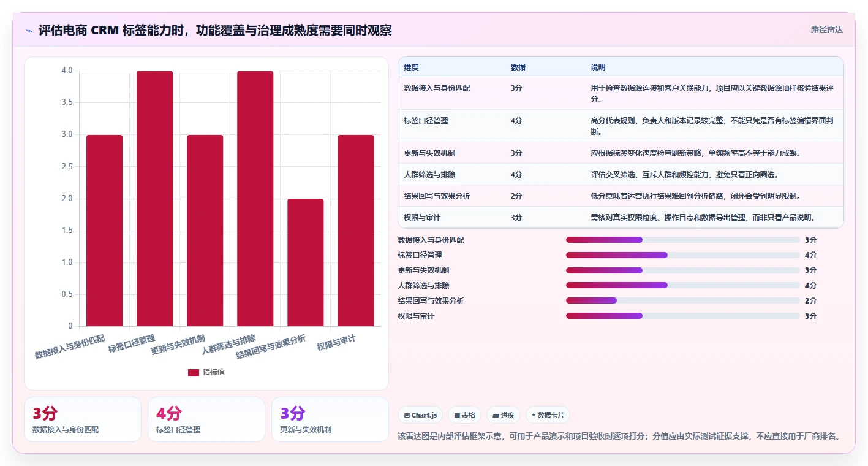Select the 数据卡片 tag chip
868x466 pixels.
click(548, 415)
